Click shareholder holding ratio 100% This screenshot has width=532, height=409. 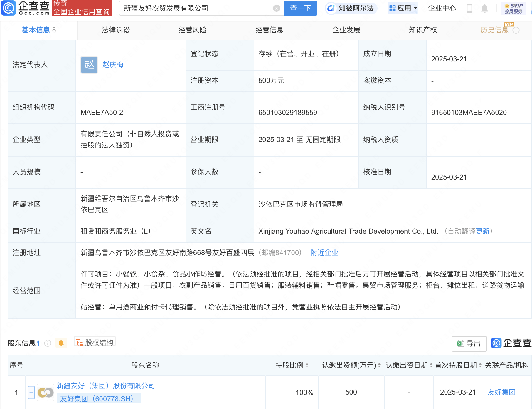[304, 393]
